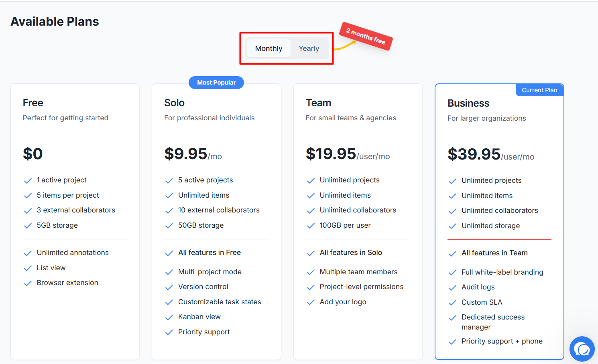598x364 pixels.
Task: Select the Solo plan heading
Action: click(174, 103)
